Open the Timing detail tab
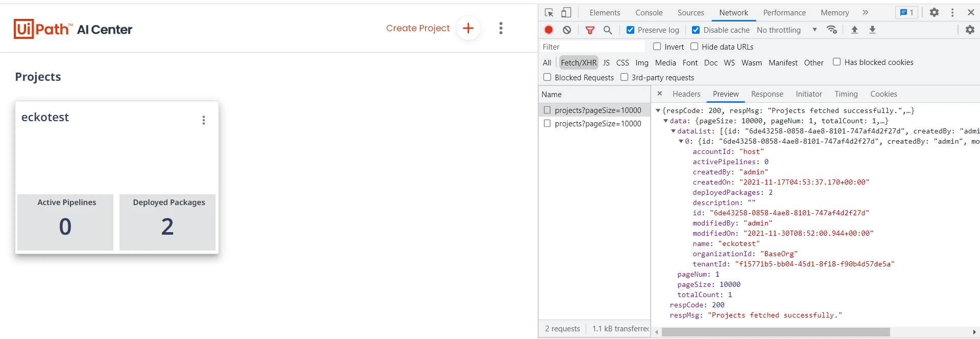The width and height of the screenshot is (980, 339). pos(846,94)
